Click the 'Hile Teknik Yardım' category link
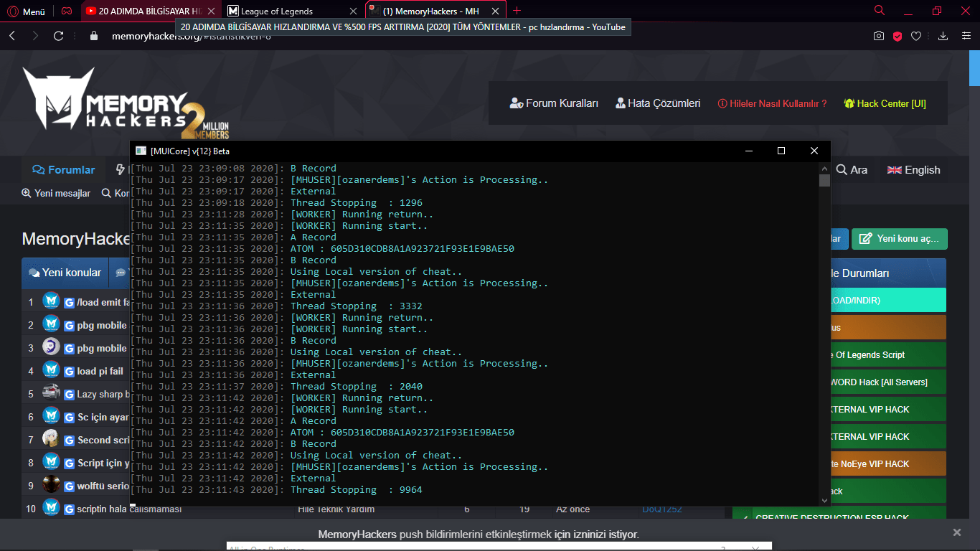The width and height of the screenshot is (980, 551). pos(336,509)
